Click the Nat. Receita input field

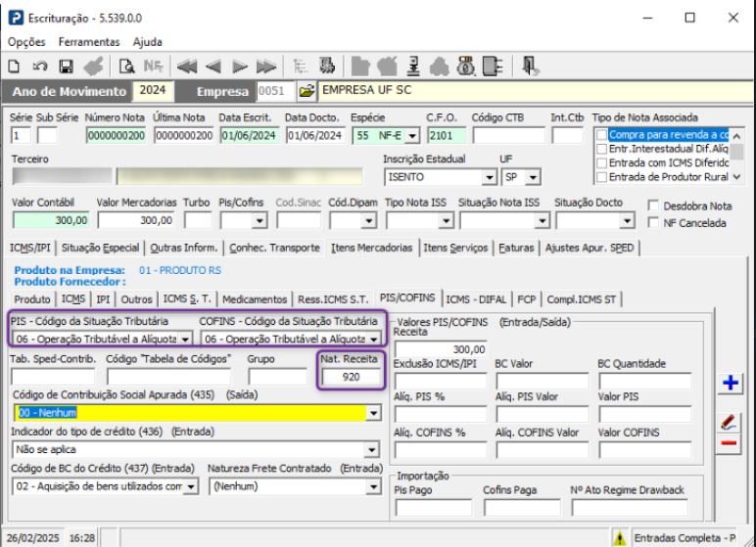coord(351,377)
